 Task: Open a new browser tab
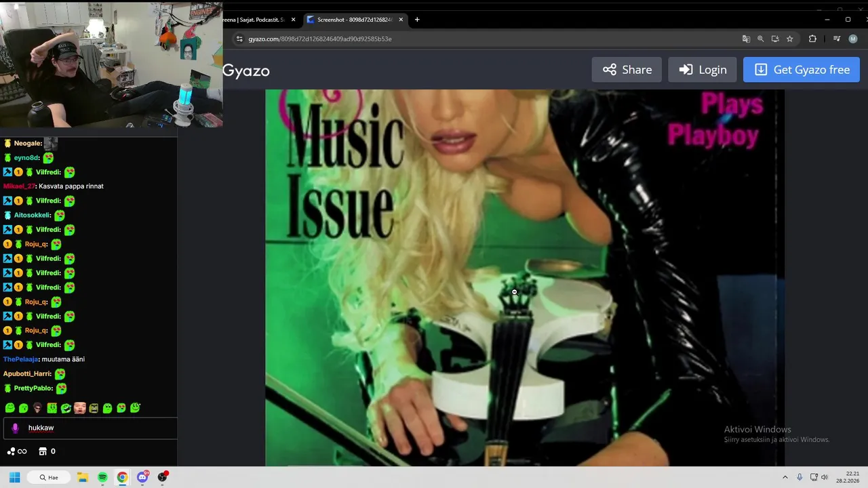click(417, 20)
